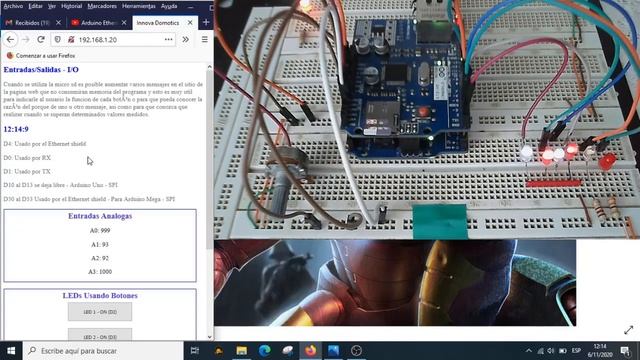This screenshot has width=640, height=360.
Task: Open OBS Studio from the taskbar
Action: pyautogui.click(x=356, y=351)
